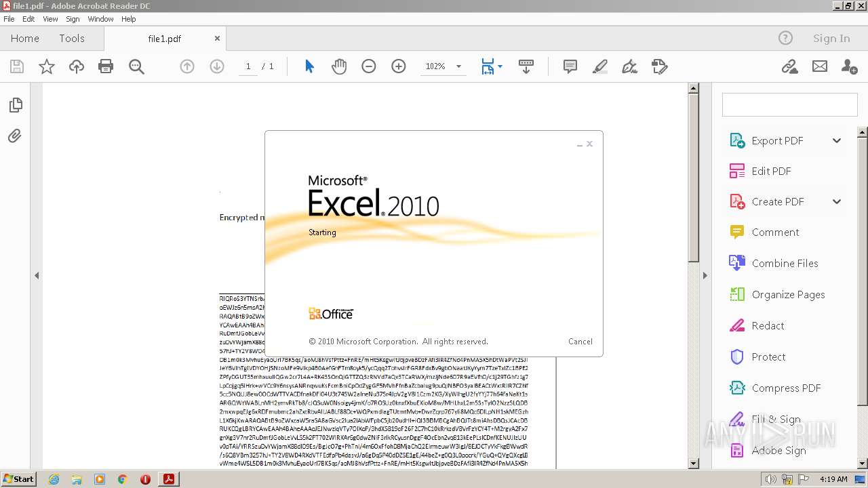This screenshot has width=868, height=488.
Task: Open the Help question mark icon
Action: coord(785,39)
